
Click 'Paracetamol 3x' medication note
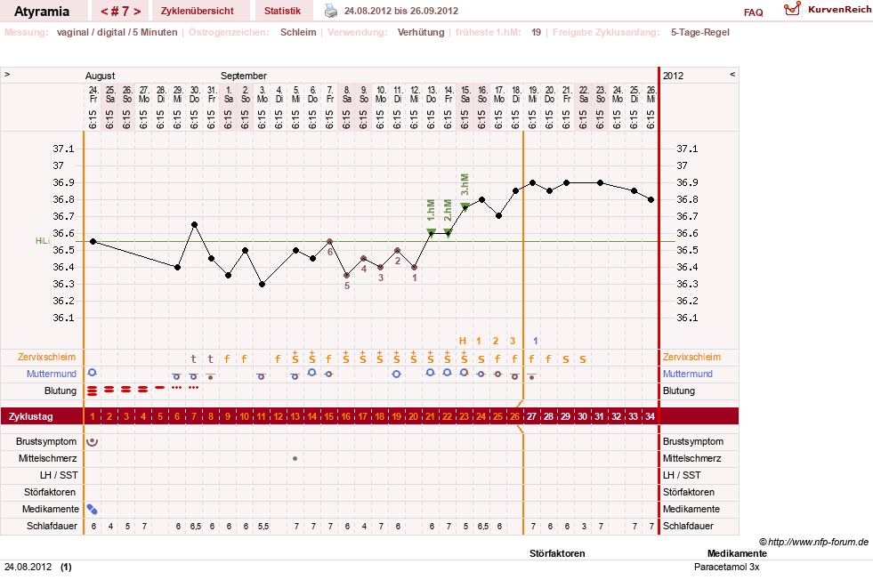726,567
